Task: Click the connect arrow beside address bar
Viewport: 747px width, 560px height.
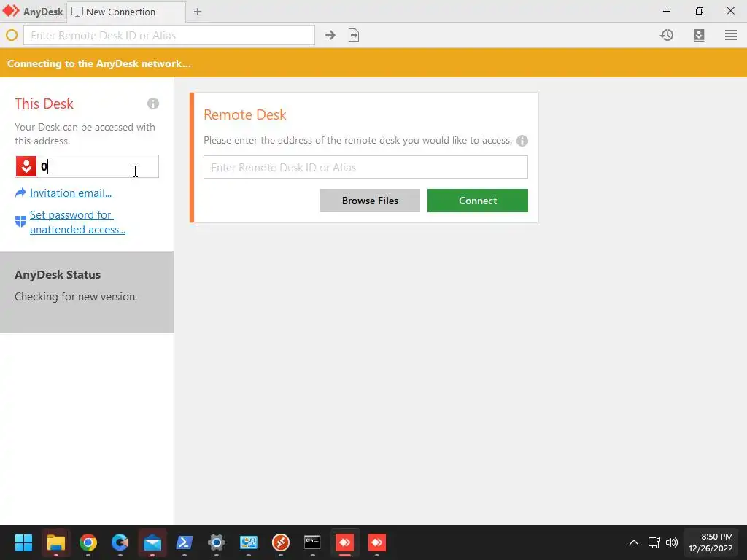Action: (330, 35)
